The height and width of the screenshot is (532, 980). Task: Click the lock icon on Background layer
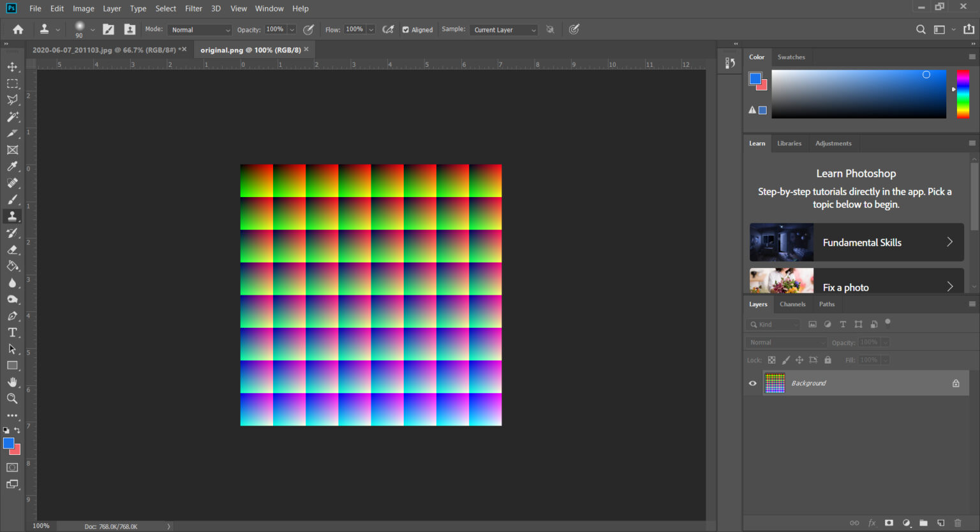click(x=955, y=383)
